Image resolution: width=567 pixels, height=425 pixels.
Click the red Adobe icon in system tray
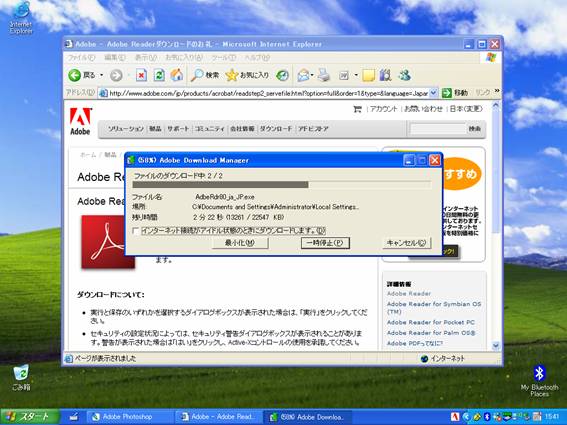(x=455, y=417)
